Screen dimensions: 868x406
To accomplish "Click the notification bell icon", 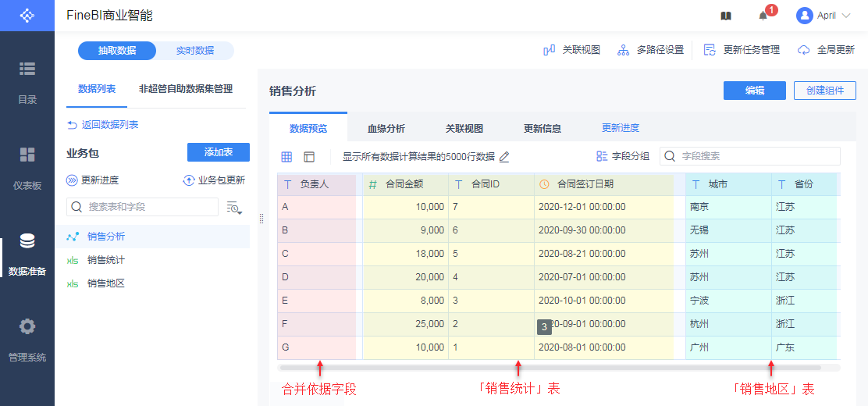I will click(763, 16).
